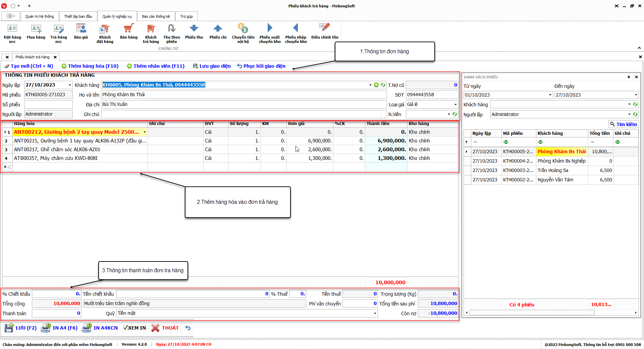Open the Ngày lập date dropdown
Viewport: 644px width, 349px height.
(x=70, y=85)
